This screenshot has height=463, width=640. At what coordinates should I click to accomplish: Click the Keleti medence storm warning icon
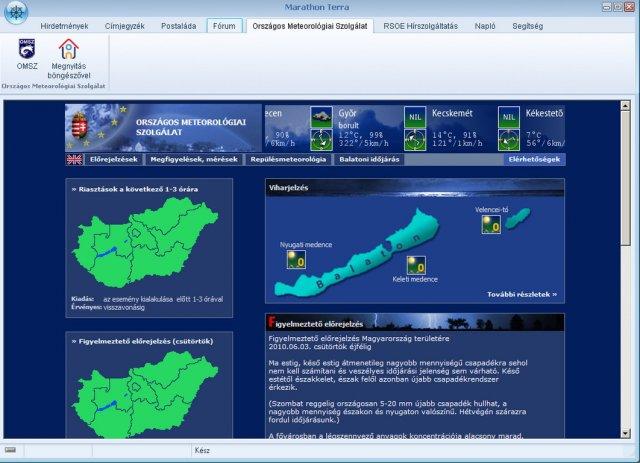[417, 265]
